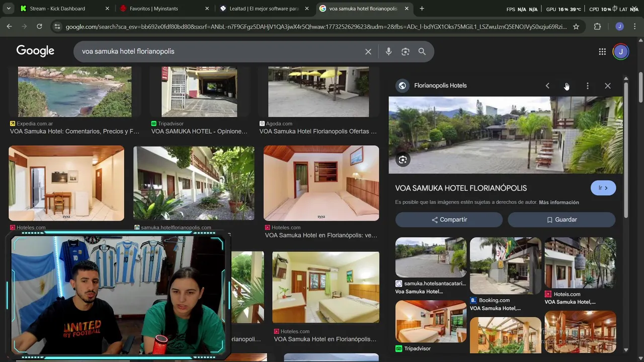644x362 pixels.
Task: Click Compartir share button
Action: click(449, 220)
